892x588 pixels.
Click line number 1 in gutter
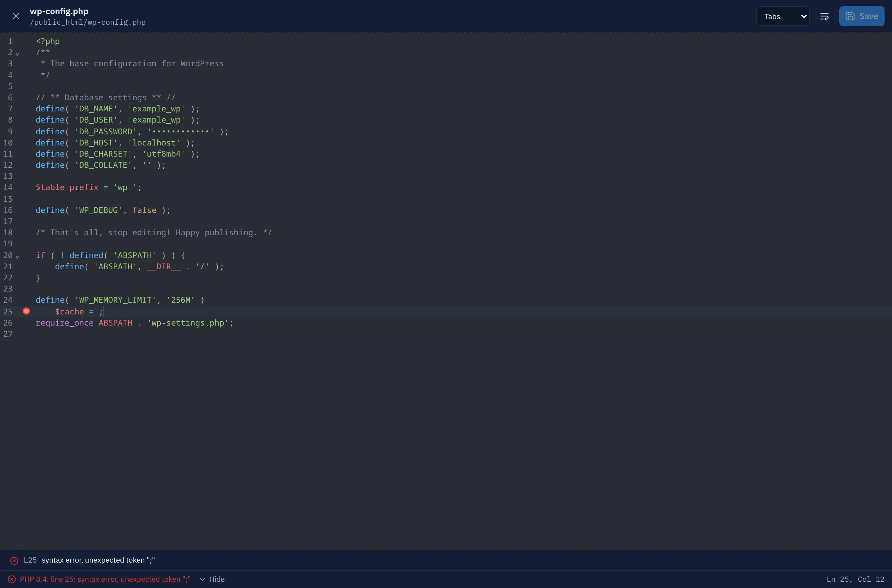pyautogui.click(x=10, y=41)
